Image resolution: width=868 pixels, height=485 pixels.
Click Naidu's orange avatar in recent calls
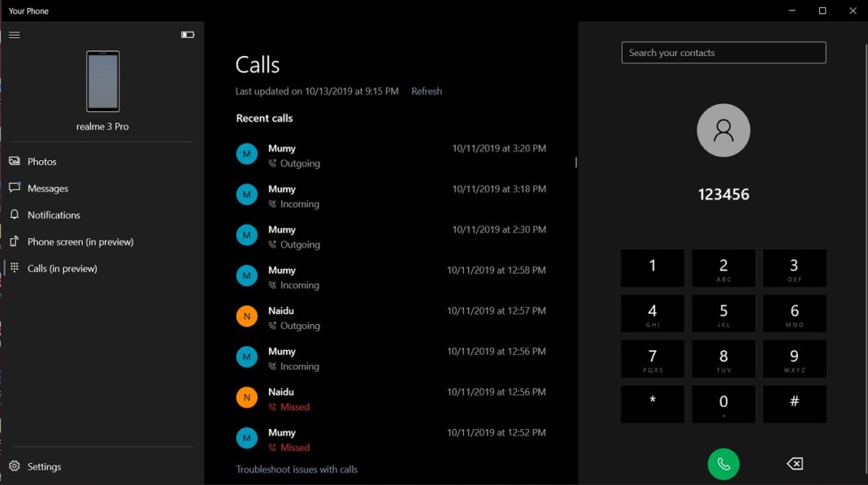246,316
